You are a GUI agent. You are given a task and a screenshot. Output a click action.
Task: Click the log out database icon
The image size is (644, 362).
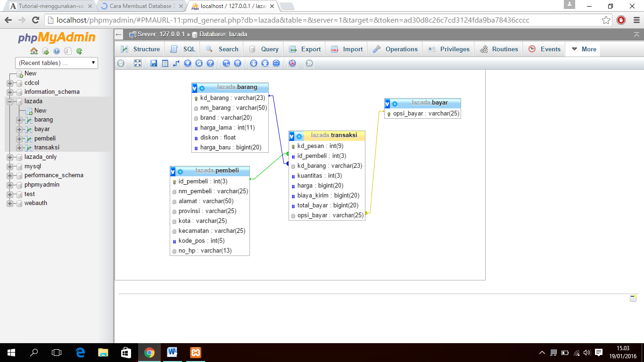(x=45, y=51)
